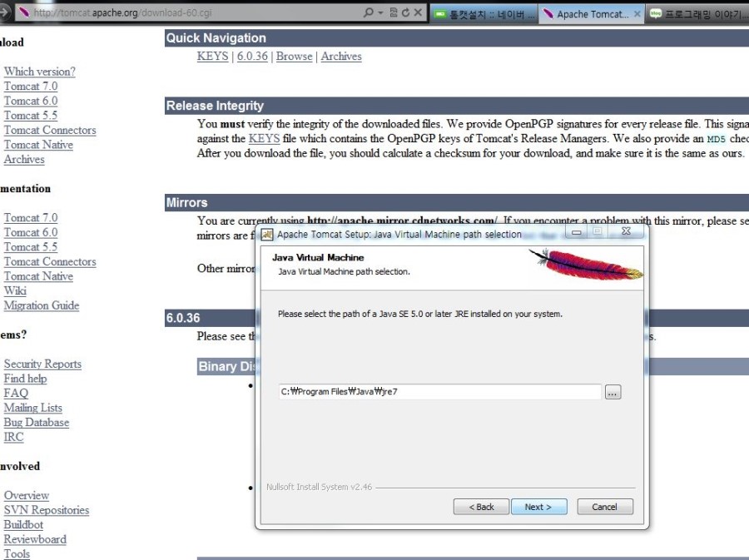The image size is (749, 560).
Task: Open the IRC sidebar link
Action: coord(13,437)
